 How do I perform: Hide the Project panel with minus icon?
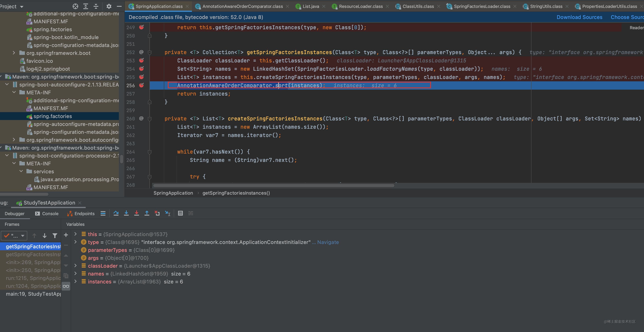click(119, 6)
